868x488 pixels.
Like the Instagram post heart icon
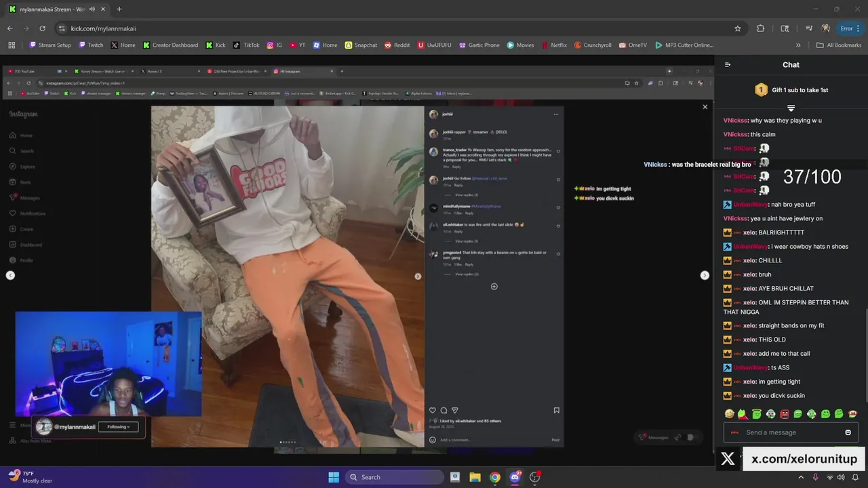click(x=433, y=410)
